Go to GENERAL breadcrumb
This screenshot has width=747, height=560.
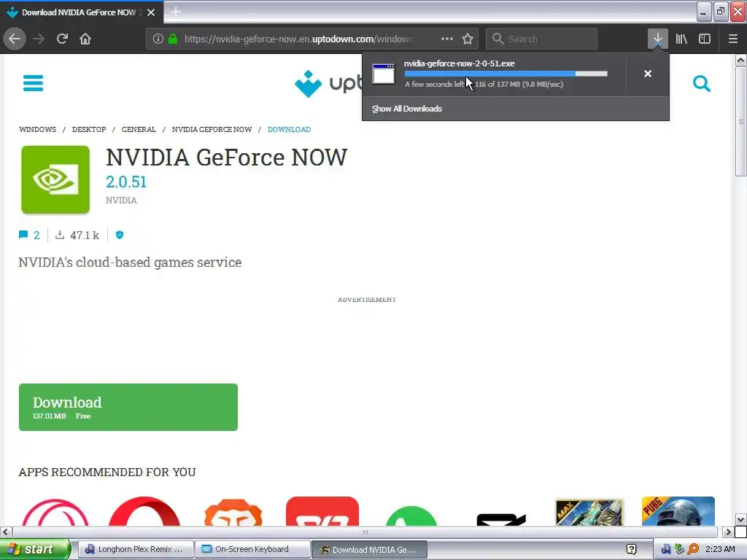coord(139,130)
